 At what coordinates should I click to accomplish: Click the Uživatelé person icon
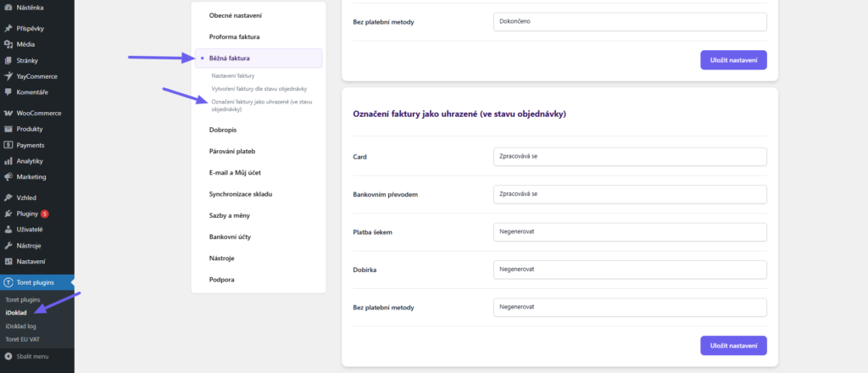tap(8, 229)
